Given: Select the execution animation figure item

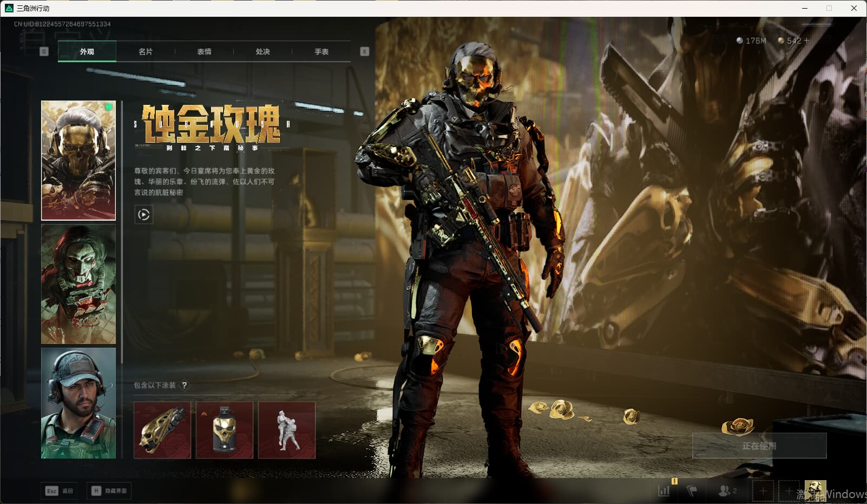Looking at the screenshot, I should pos(287,430).
